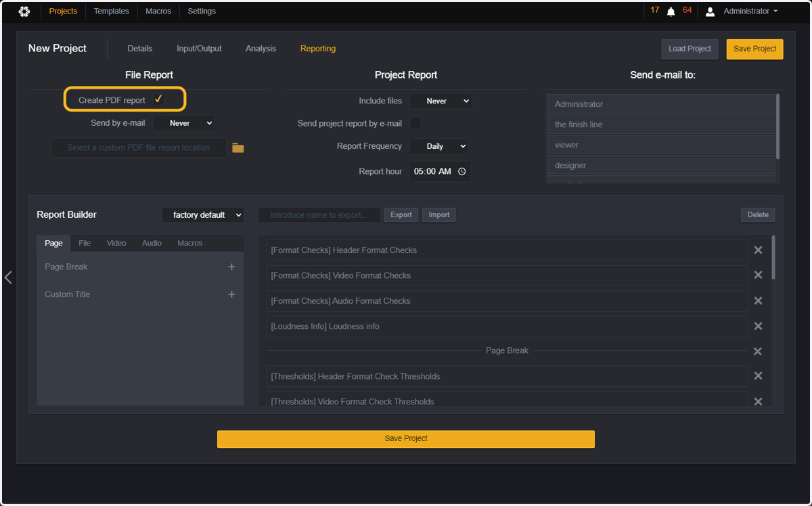Viewport: 812px width, 506px height.
Task: Open Templates menu
Action: click(x=112, y=11)
